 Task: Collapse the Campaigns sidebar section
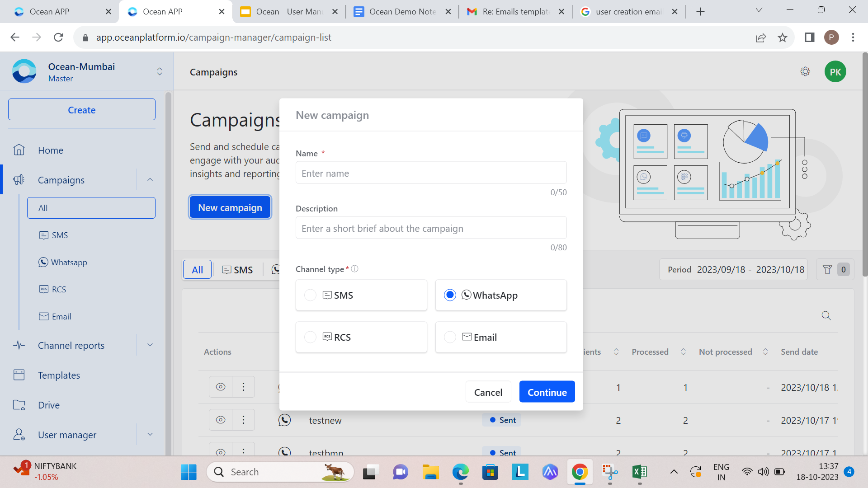click(x=150, y=180)
